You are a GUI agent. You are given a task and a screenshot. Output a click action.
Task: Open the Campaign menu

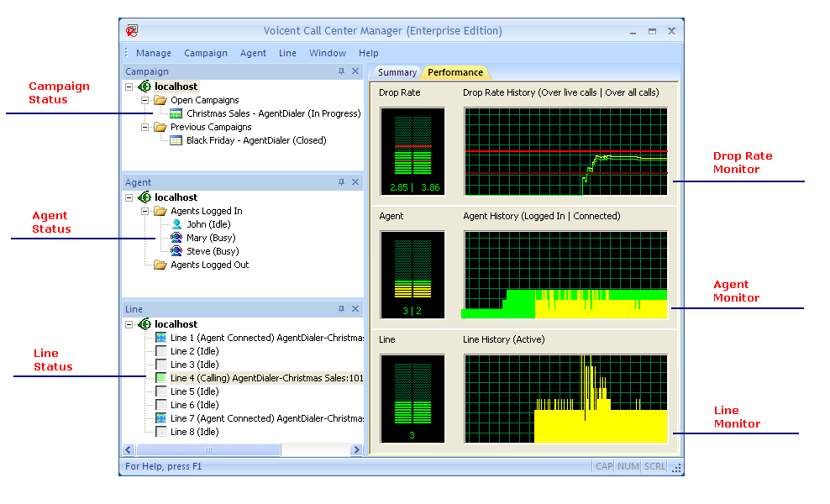pyautogui.click(x=206, y=53)
